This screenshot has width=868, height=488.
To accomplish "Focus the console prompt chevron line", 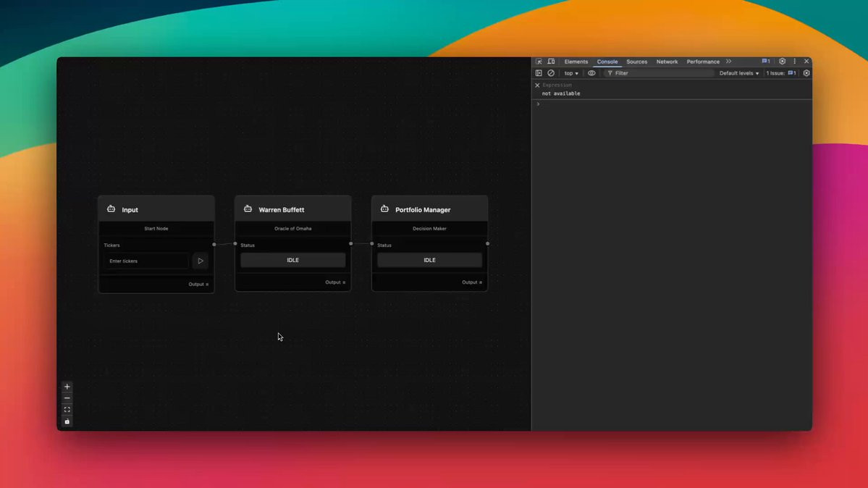I will (672, 104).
